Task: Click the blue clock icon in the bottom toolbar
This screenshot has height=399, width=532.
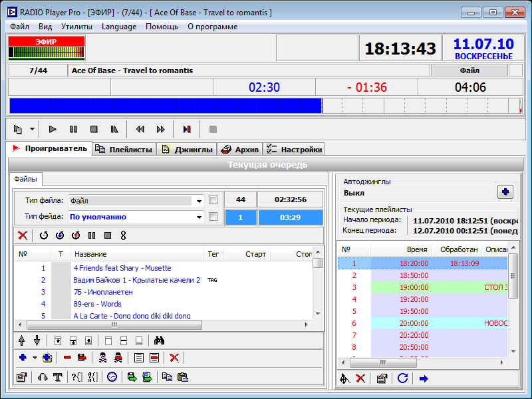Action: pyautogui.click(x=112, y=377)
